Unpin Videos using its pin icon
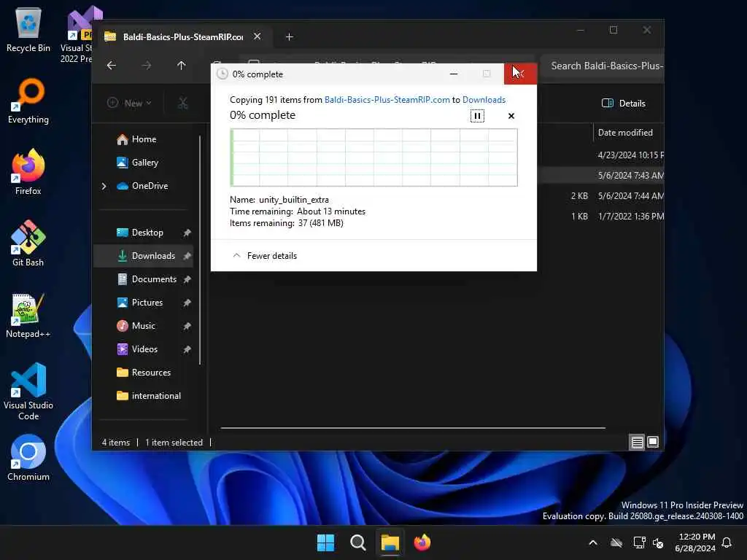This screenshot has width=747, height=560. 187,349
